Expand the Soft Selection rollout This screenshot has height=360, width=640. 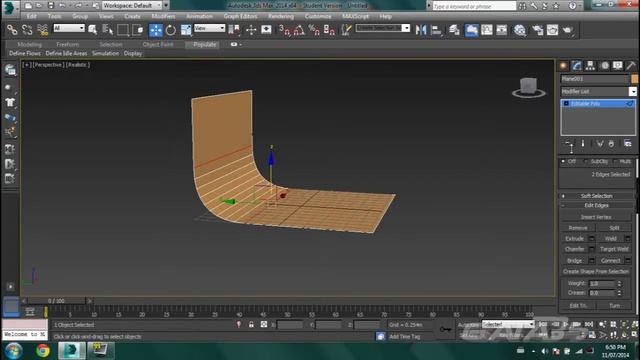(x=596, y=196)
